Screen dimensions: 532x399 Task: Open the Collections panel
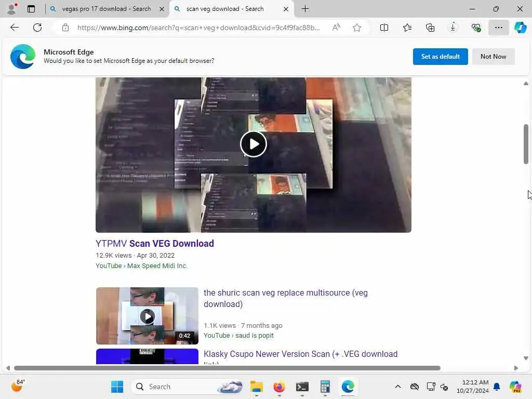pos(430,28)
